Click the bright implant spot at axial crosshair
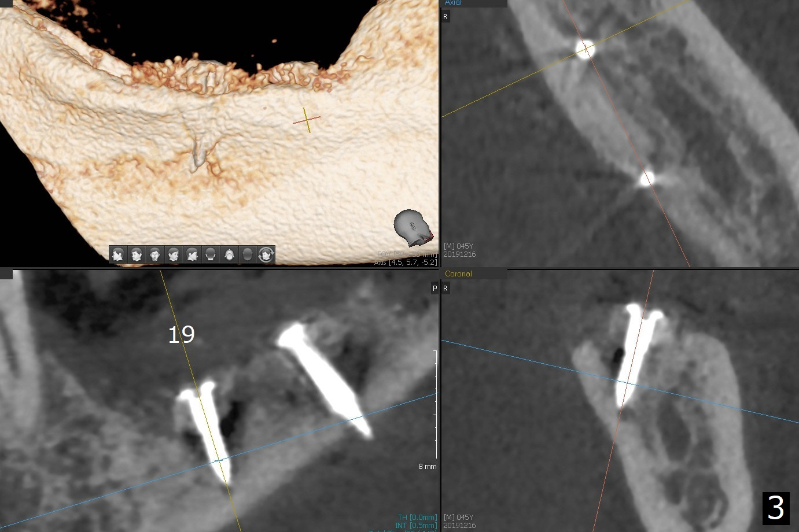799x532 pixels. click(585, 49)
